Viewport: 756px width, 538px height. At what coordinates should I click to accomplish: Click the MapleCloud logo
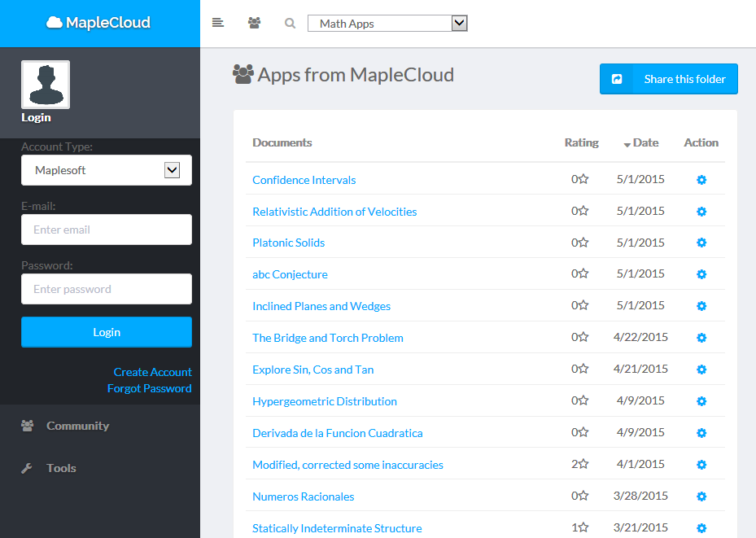[98, 23]
